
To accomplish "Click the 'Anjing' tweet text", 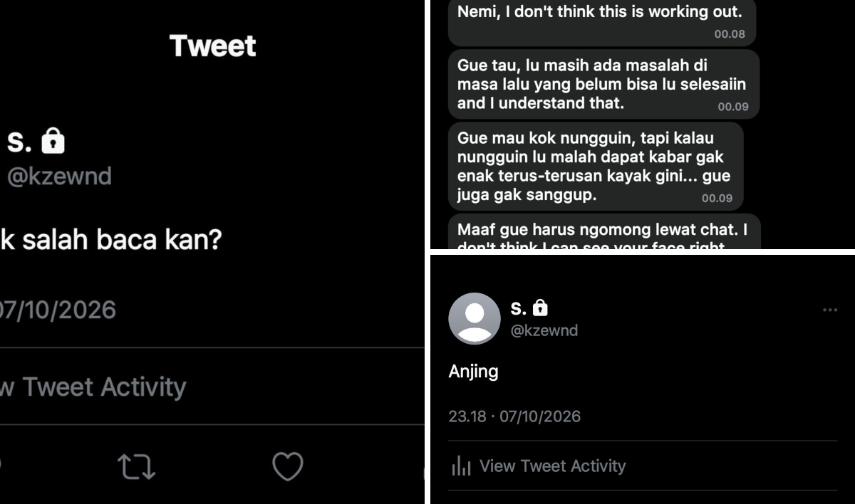I will tap(473, 372).
